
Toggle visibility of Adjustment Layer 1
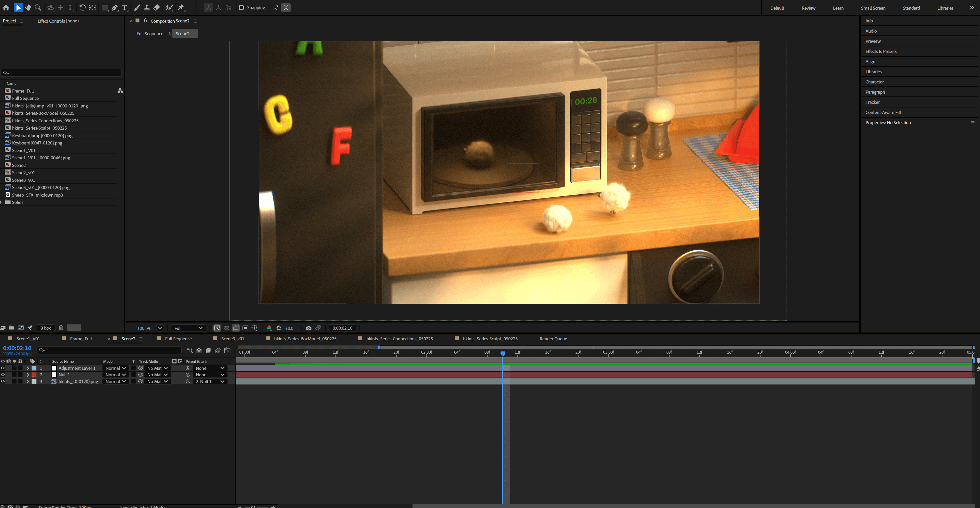3,368
